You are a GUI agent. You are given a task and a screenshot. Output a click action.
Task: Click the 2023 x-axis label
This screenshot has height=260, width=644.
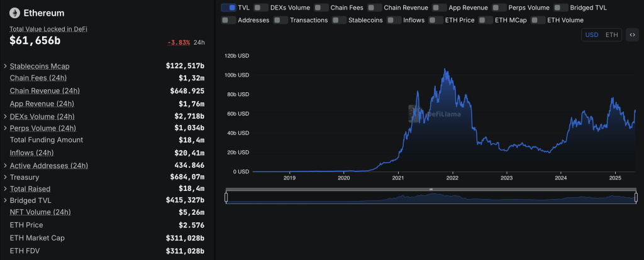click(x=506, y=178)
